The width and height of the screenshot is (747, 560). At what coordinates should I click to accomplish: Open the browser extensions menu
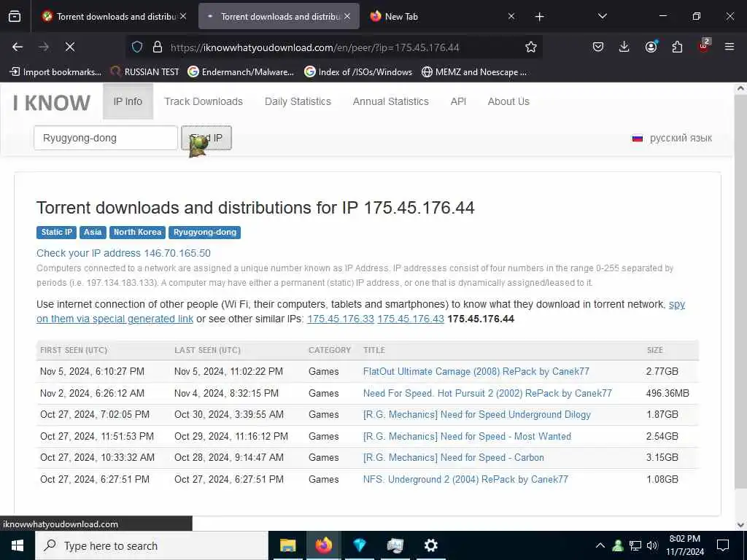[677, 47]
